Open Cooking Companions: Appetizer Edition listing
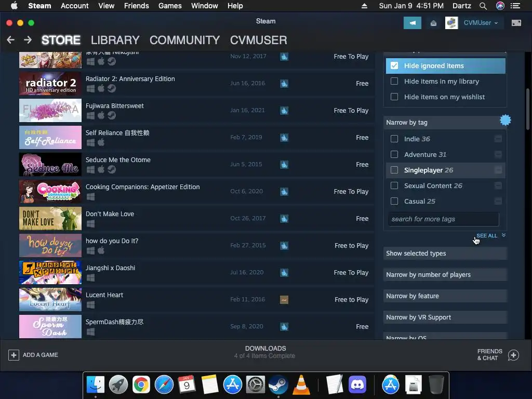The image size is (532, 399). click(197, 191)
